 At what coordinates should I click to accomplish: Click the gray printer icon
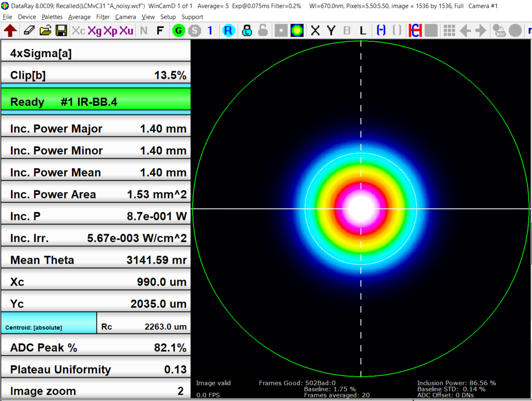[499, 31]
